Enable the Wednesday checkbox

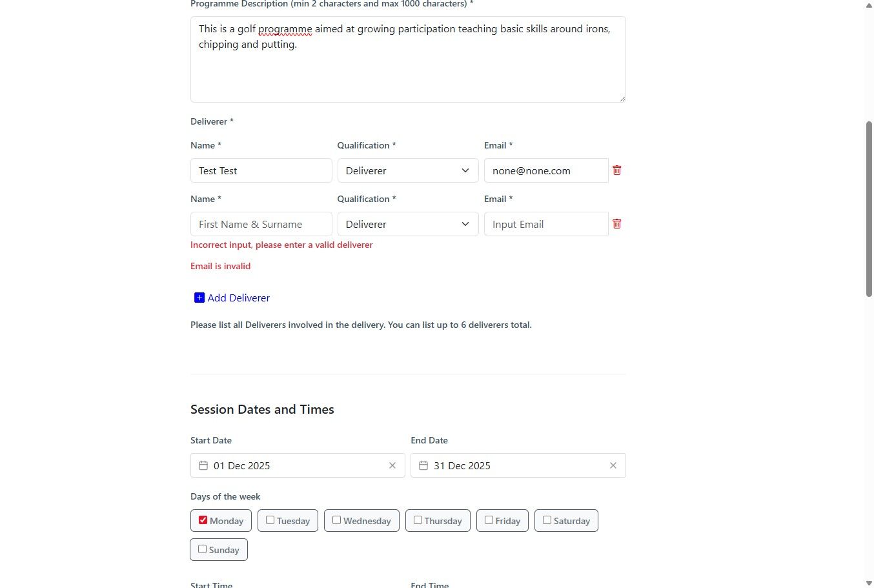(336, 520)
